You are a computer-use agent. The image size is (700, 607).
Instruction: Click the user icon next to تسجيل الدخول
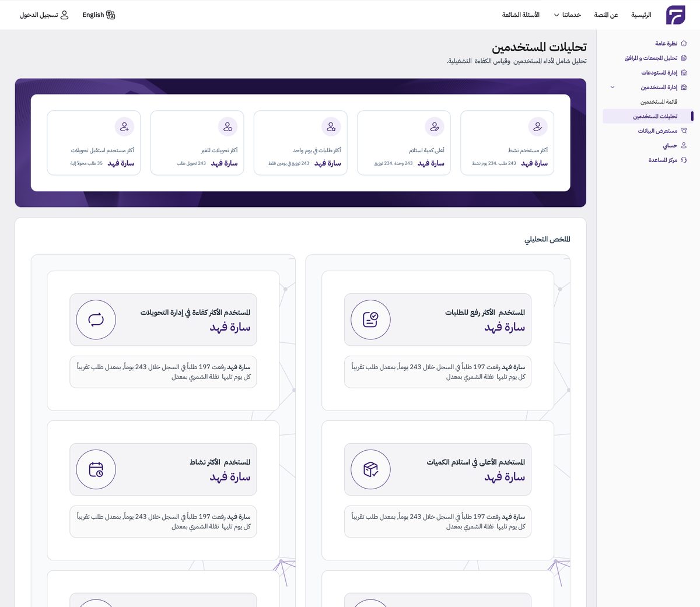pyautogui.click(x=65, y=15)
